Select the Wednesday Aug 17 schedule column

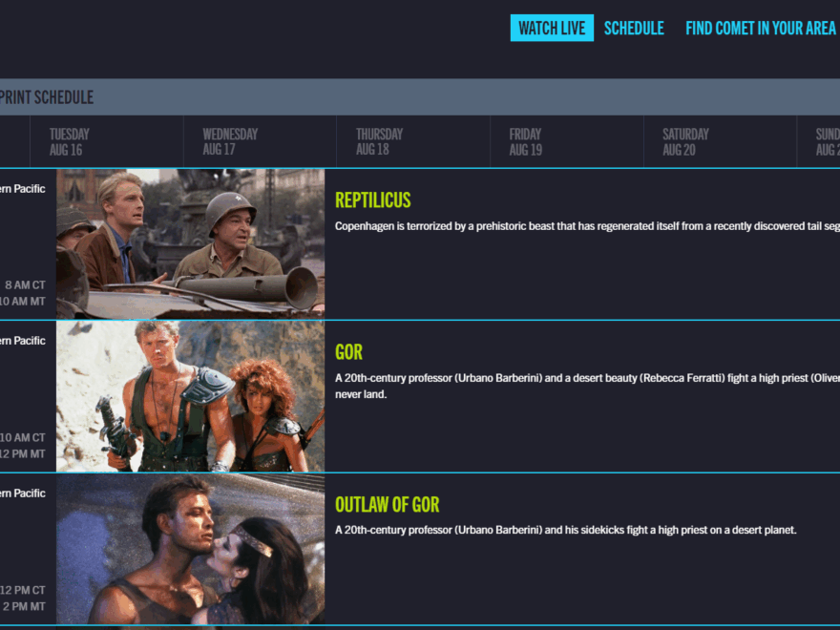(x=260, y=140)
